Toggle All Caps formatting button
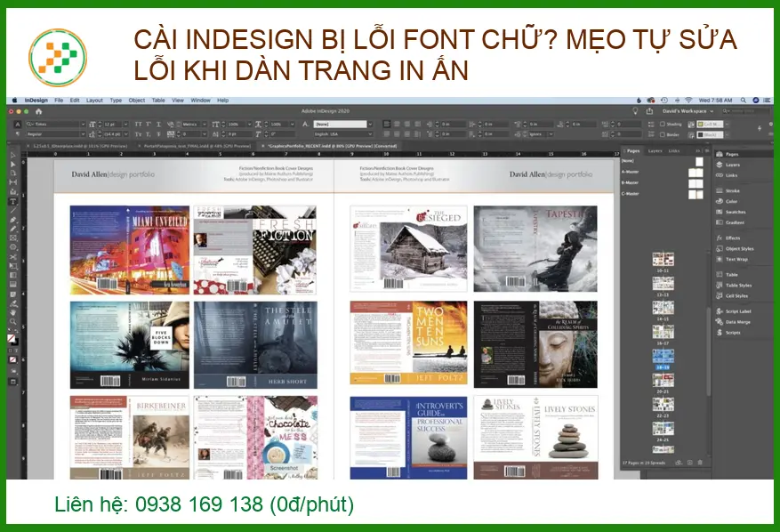Screen dimensions: 780x532 (x=138, y=124)
